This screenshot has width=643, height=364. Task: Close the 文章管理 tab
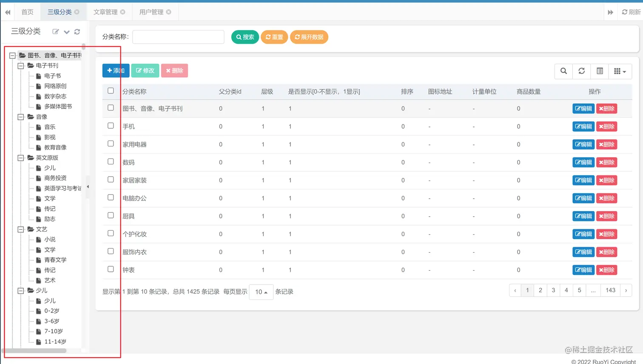tap(123, 12)
